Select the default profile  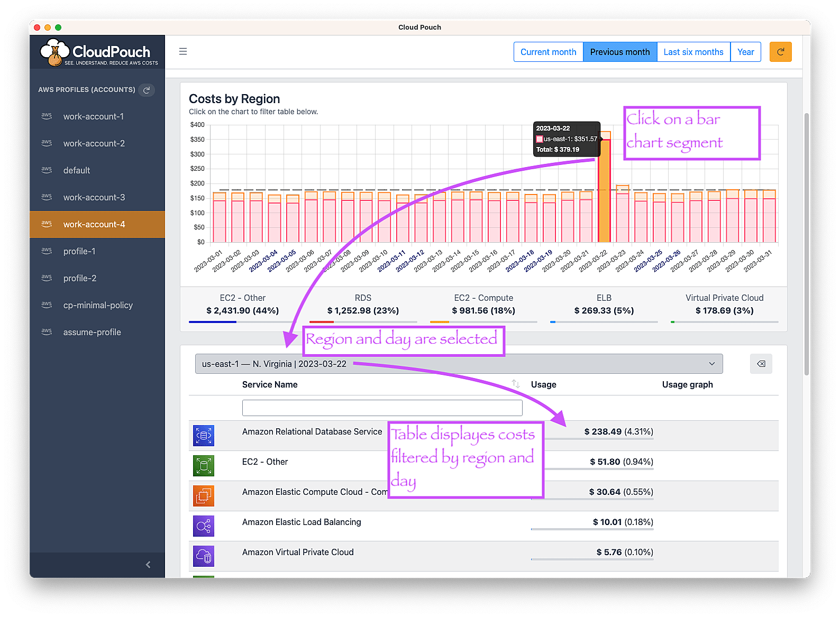97,170
